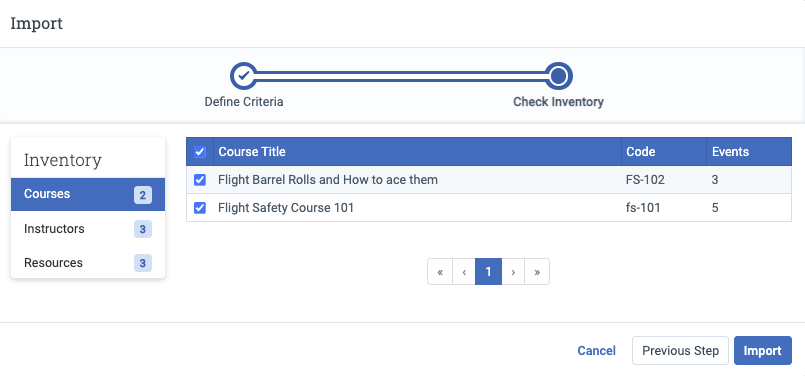Go to previous page arrow
Screen dimensions: 805x376
point(464,272)
